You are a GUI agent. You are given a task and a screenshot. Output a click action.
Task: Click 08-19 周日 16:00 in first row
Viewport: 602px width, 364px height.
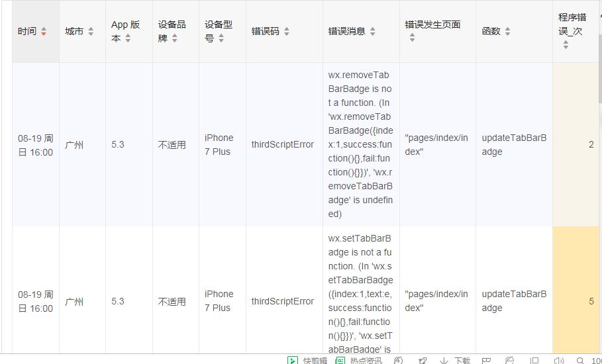tap(36, 145)
